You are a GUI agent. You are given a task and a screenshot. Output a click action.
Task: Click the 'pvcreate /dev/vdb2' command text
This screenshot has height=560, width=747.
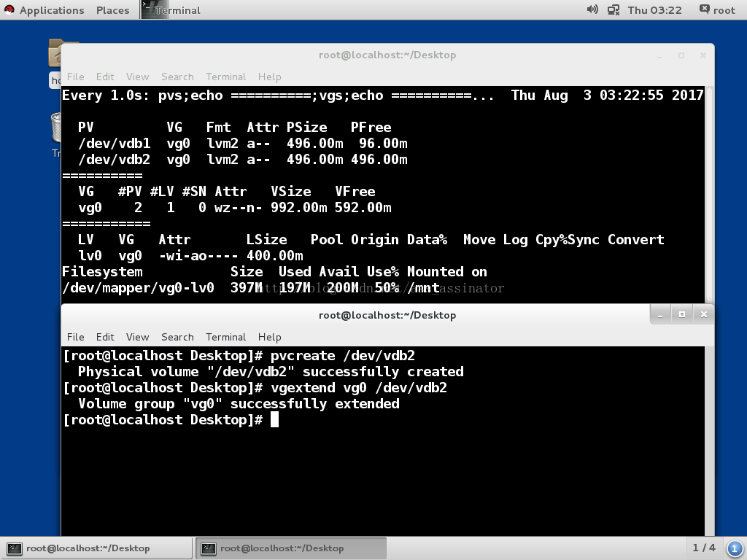tap(343, 356)
